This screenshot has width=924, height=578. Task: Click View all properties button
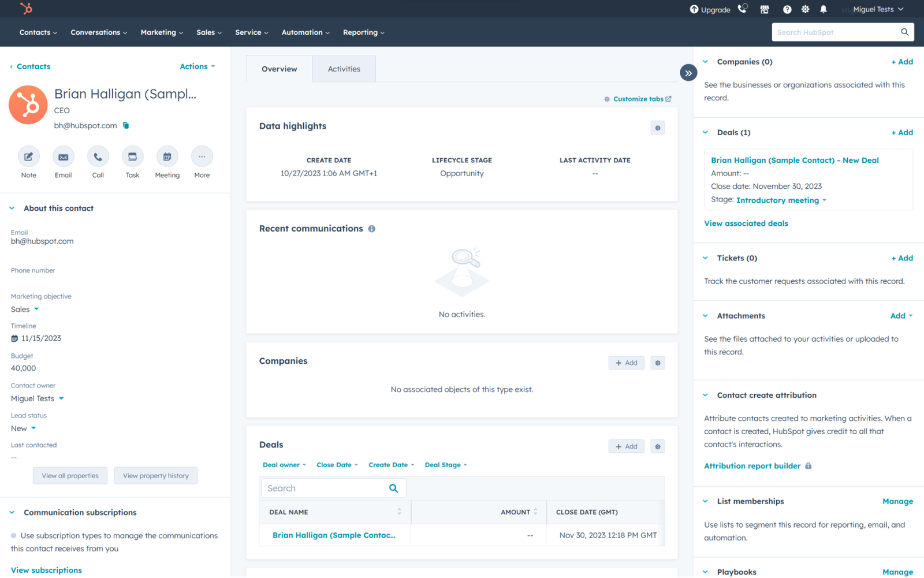point(70,475)
